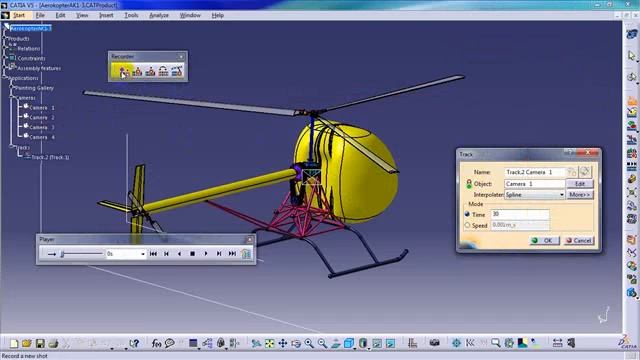Expand the Cameras tree node
640x360 pixels.
pyautogui.click(x=12, y=98)
